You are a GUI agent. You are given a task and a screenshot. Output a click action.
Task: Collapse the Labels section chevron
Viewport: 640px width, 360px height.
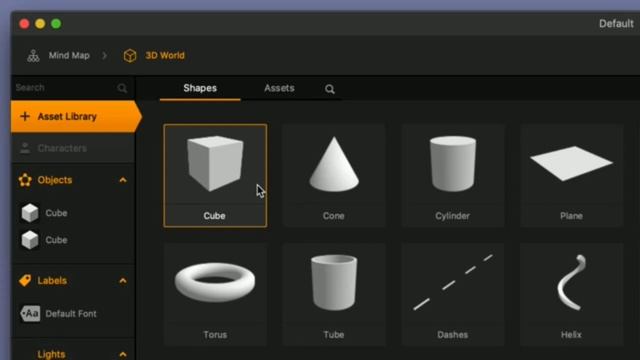click(123, 281)
